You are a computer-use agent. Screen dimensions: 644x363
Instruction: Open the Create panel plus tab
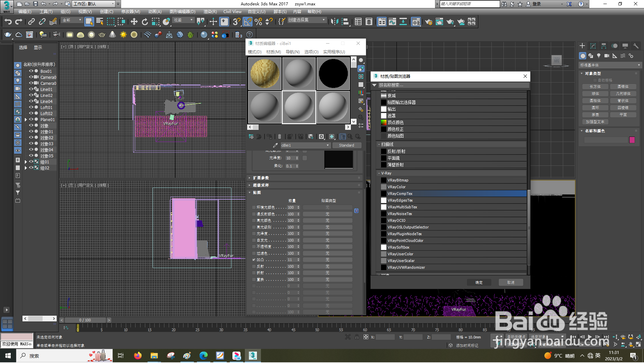582,46
